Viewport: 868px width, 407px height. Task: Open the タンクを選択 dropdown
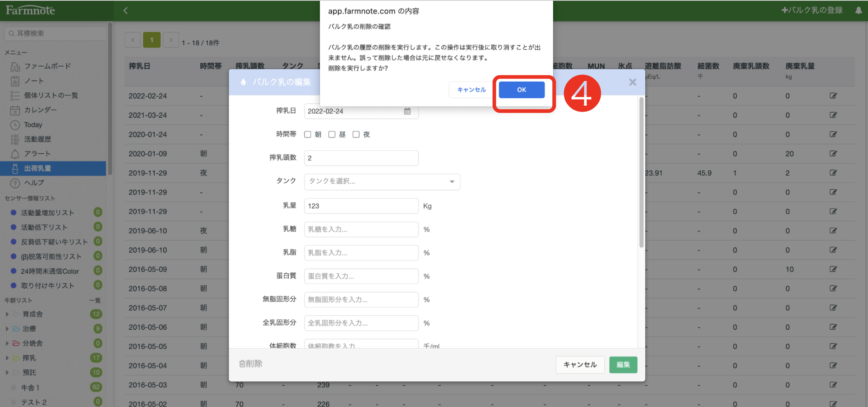[382, 181]
